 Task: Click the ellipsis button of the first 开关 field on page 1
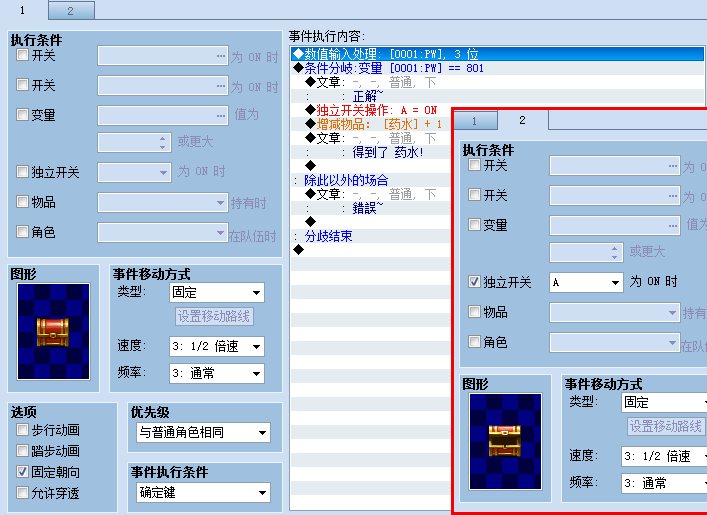coord(220,56)
